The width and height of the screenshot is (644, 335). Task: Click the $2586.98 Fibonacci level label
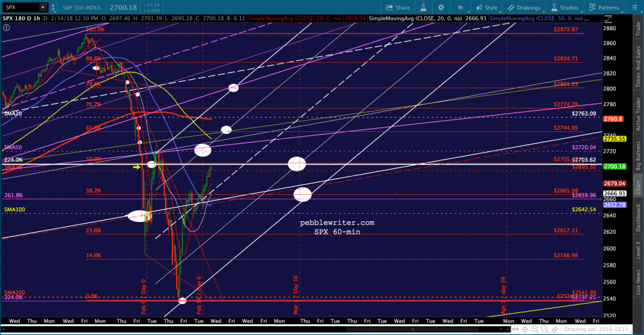click(565, 255)
